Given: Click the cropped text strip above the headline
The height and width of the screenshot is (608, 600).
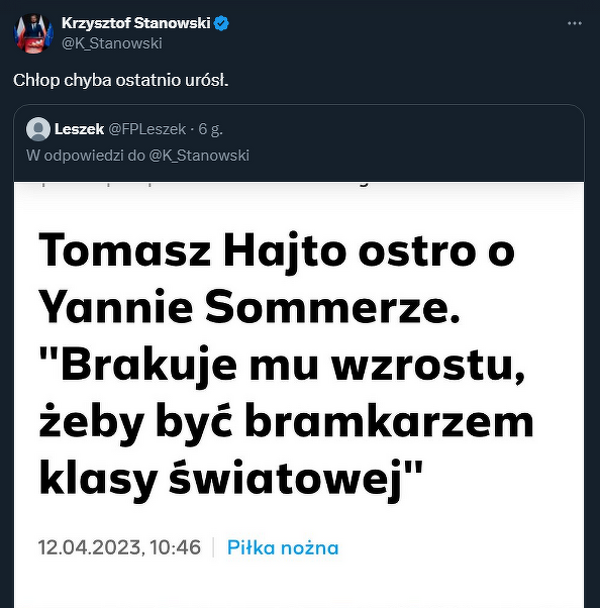Looking at the screenshot, I should 200,185.
